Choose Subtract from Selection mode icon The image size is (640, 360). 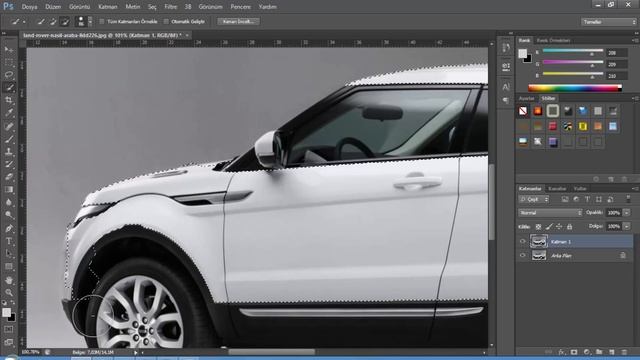[x=64, y=22]
